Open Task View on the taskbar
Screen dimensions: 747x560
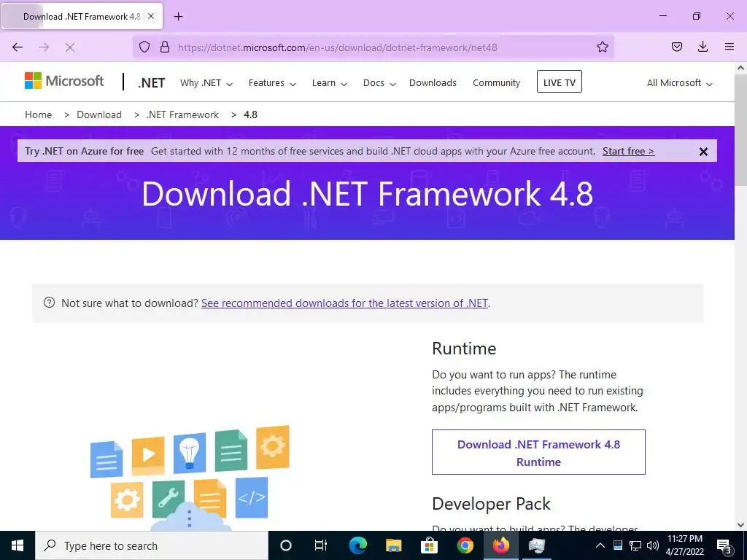321,545
